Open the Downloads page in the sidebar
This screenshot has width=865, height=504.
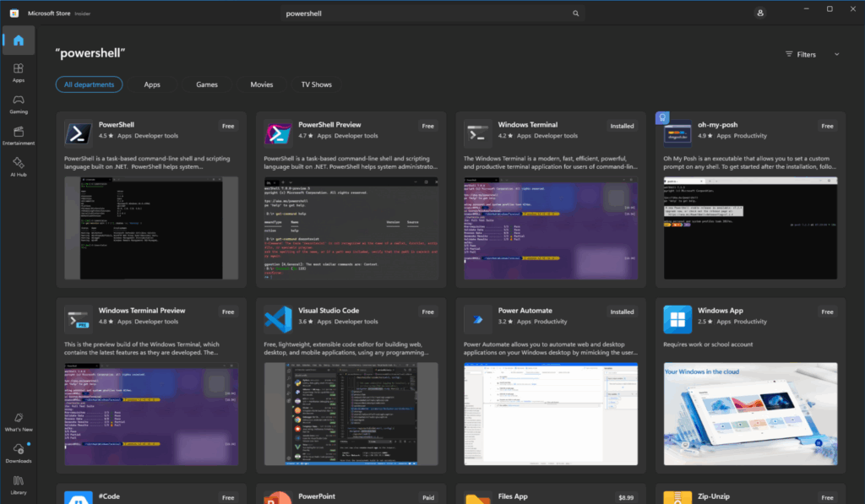tap(19, 453)
